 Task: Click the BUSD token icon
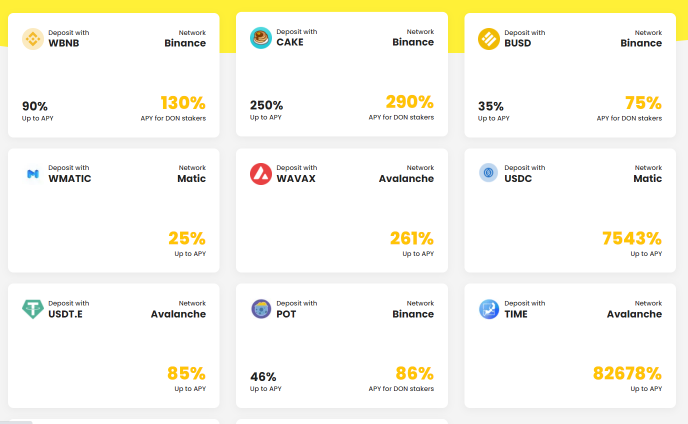click(x=489, y=39)
